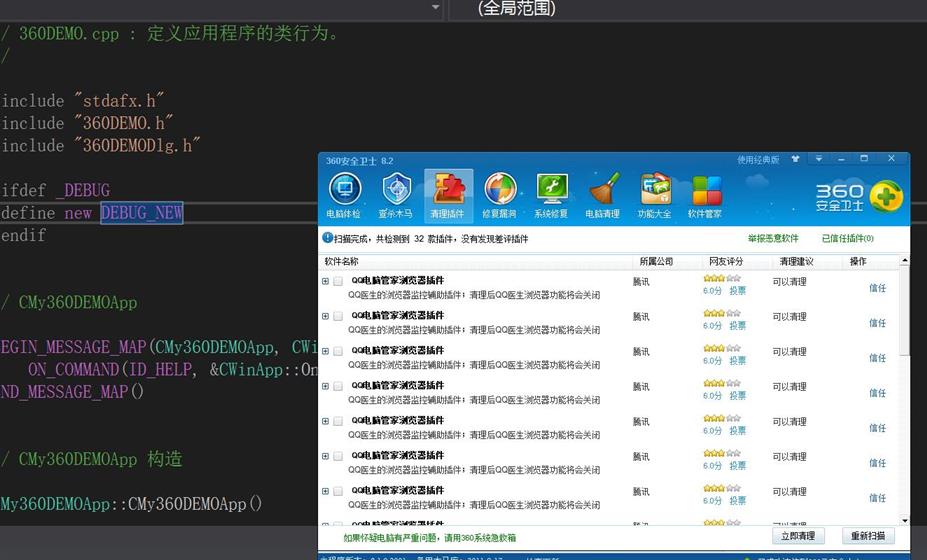Tick the checkbox of the third QQ电脑管家浏览器插件 row

[338, 351]
